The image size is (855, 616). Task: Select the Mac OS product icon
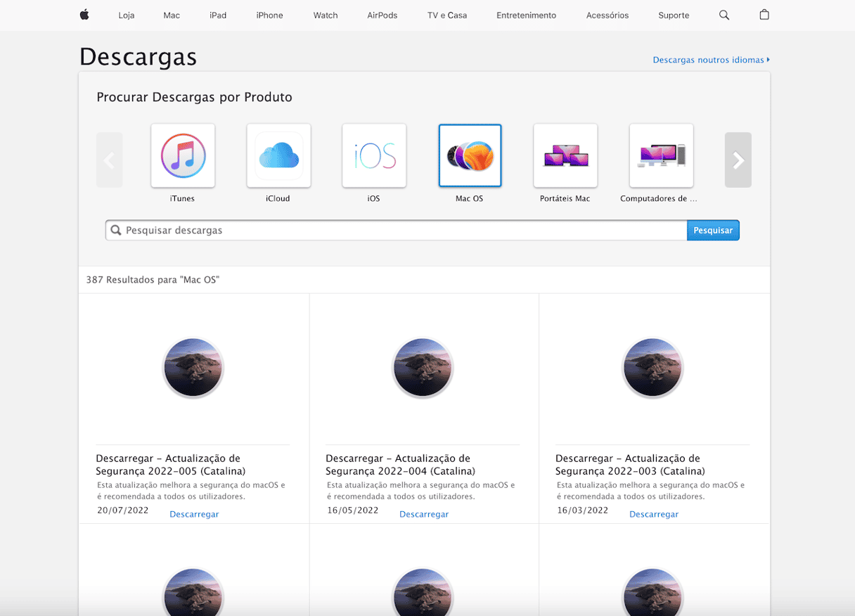(470, 155)
